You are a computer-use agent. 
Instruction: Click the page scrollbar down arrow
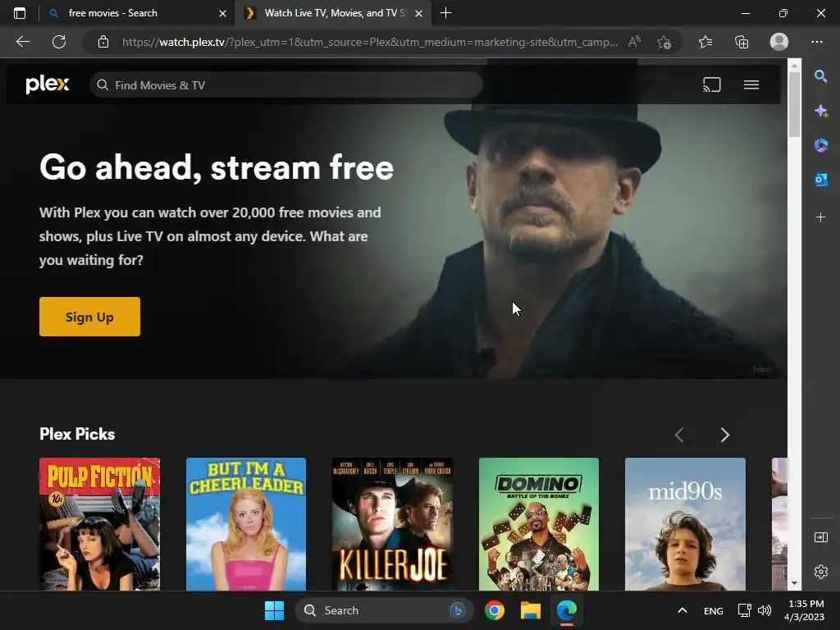(x=794, y=583)
